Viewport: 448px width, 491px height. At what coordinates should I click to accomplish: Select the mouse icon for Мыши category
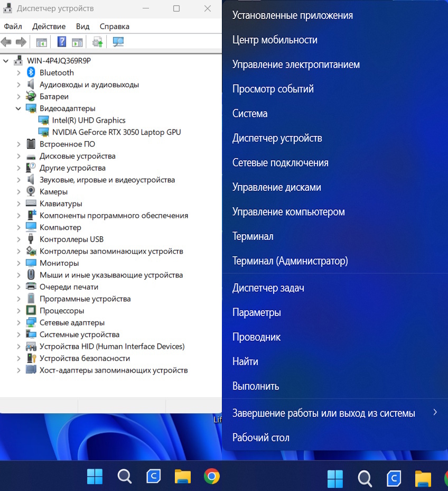pos(31,275)
